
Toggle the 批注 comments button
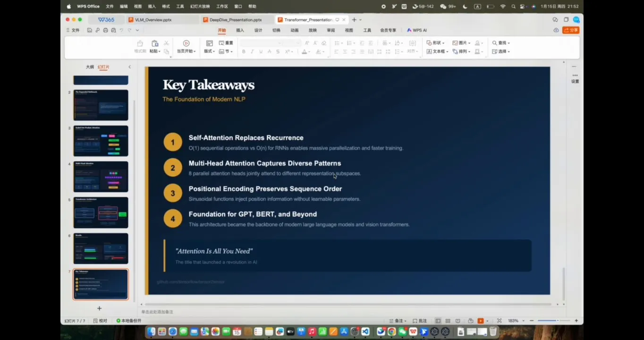pyautogui.click(x=420, y=321)
